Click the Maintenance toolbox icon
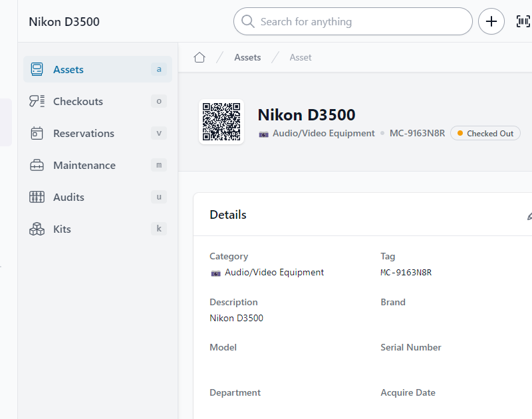The image size is (532, 419). 37,165
